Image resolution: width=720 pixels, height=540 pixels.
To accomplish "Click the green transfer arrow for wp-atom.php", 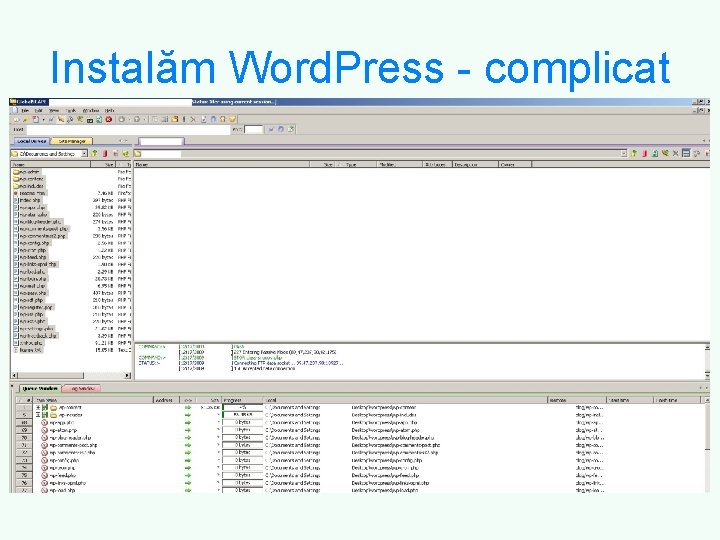I will [188, 430].
